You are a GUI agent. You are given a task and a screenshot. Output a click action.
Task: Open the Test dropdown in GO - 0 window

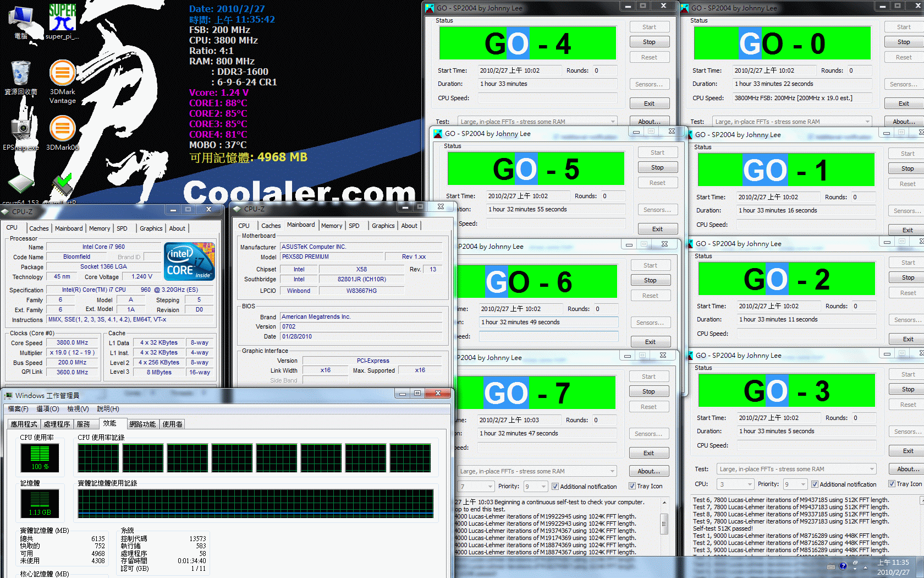pyautogui.click(x=792, y=122)
